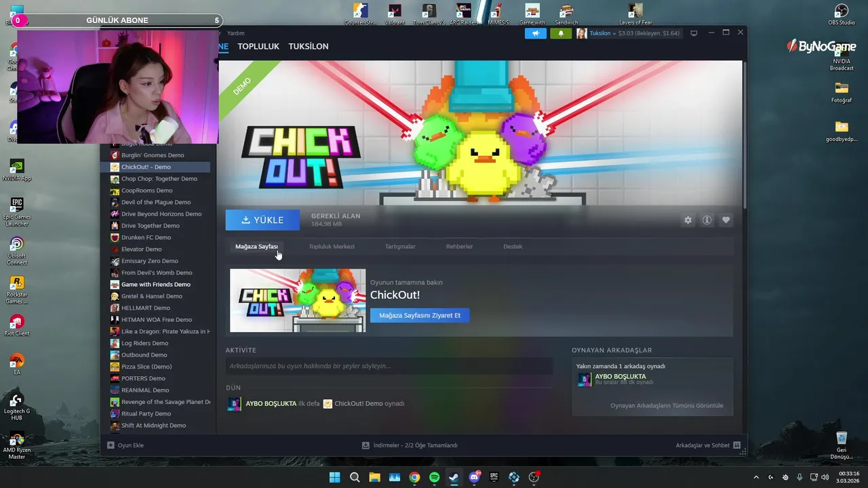Click AYBO BOŞLUKTA in the friends panel
Viewport: 868px width, 488px height.
pos(620,376)
